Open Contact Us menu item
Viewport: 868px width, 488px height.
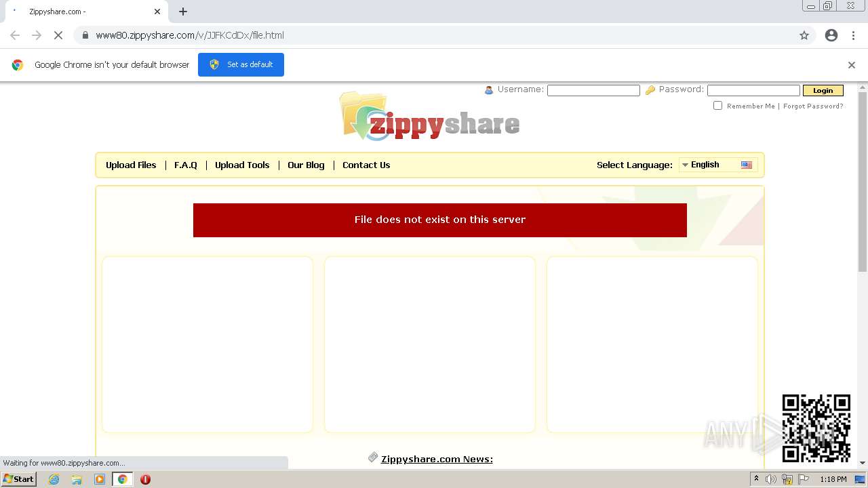366,165
